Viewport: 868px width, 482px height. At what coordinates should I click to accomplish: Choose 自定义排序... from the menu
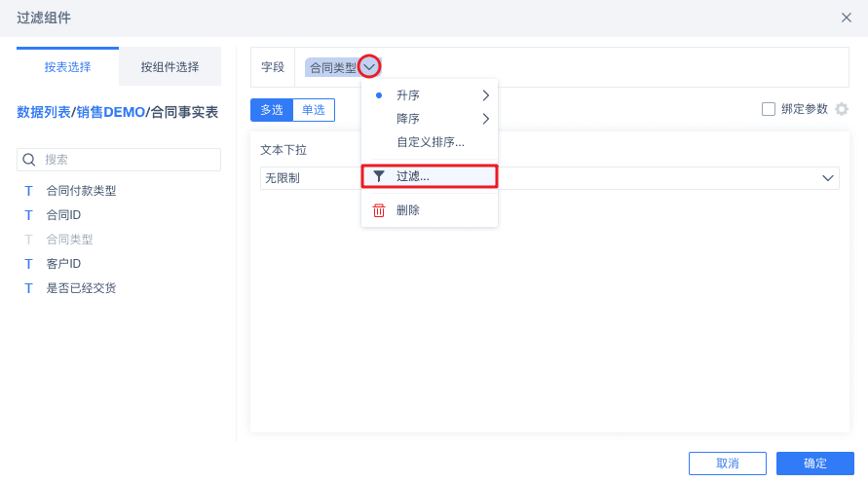430,142
